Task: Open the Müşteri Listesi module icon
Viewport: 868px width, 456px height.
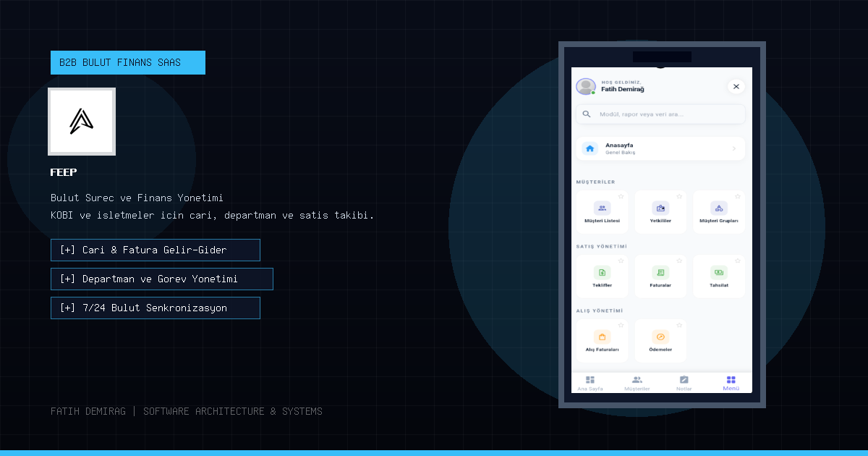Action: [602, 208]
